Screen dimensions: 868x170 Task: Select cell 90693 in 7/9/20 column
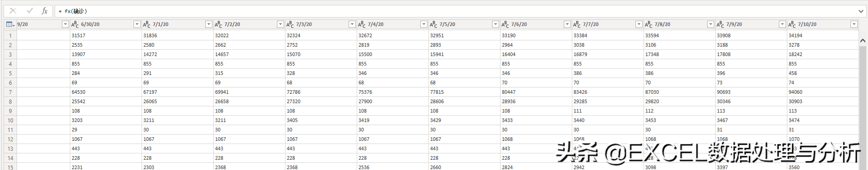[751, 92]
